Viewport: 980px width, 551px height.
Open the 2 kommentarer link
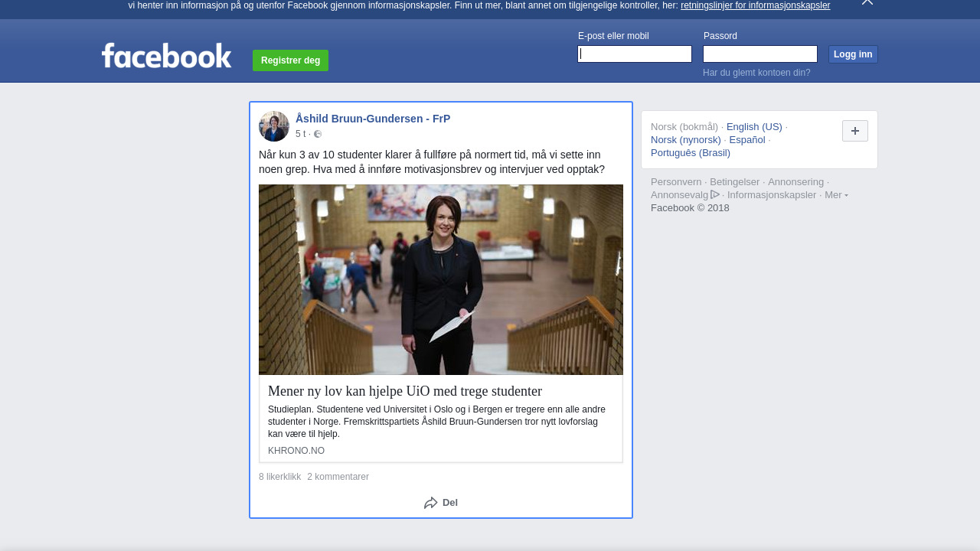click(x=338, y=477)
